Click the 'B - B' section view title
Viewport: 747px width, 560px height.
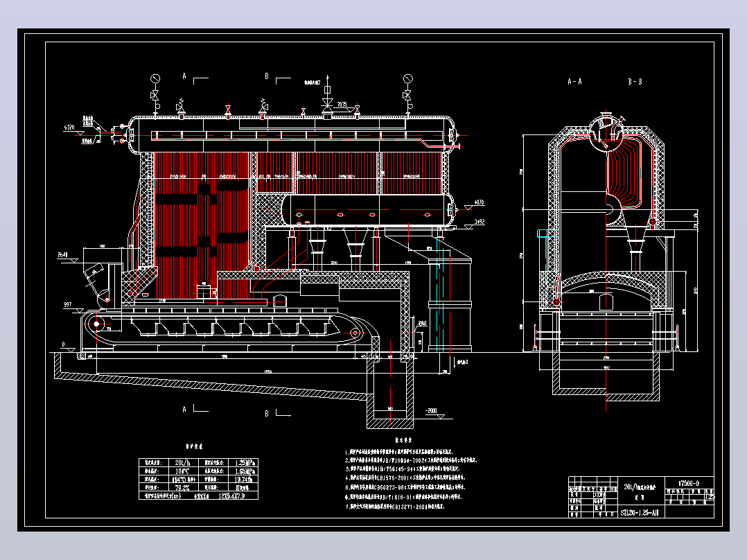[635, 82]
